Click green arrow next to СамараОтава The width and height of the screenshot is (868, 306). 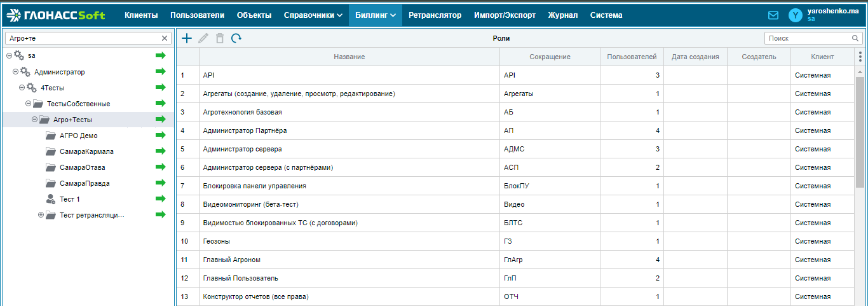coord(160,167)
